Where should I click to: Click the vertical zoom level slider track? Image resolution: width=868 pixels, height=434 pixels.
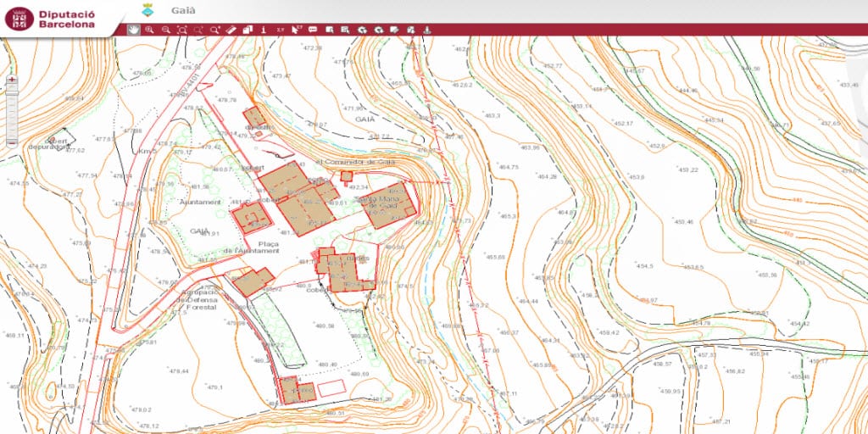[x=12, y=111]
